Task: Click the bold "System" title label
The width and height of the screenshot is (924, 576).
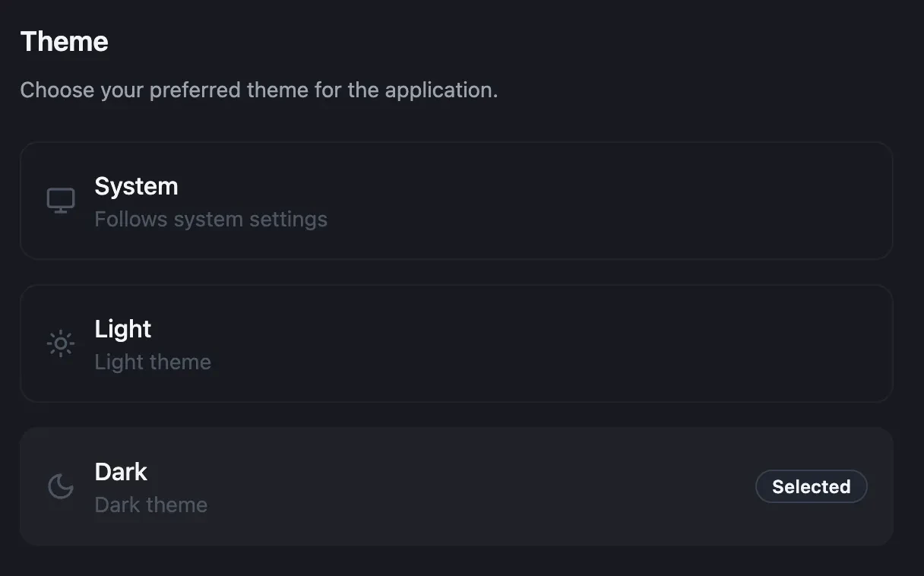Action: pos(136,186)
